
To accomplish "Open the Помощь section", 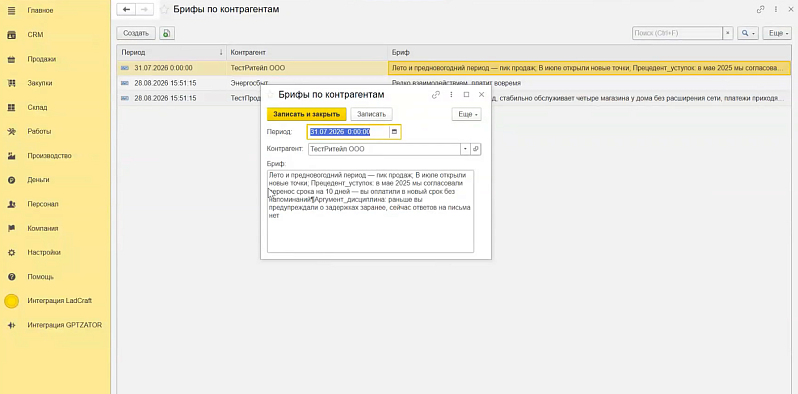I will click(41, 277).
